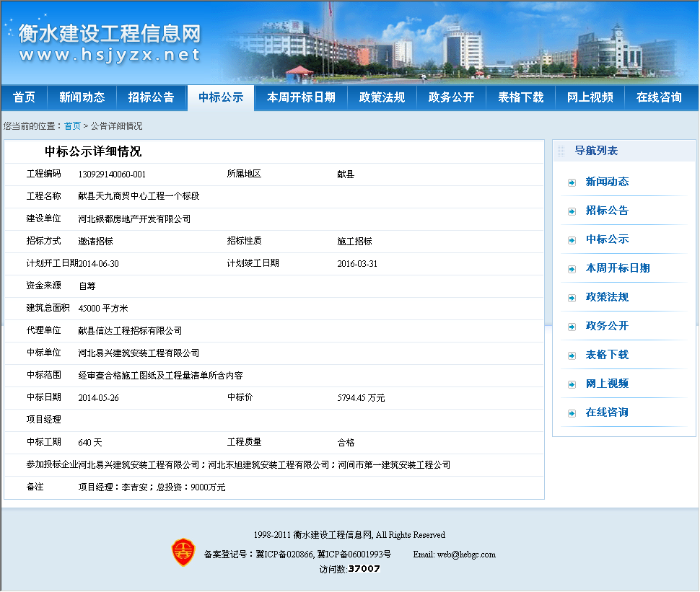Image resolution: width=700 pixels, height=592 pixels.
Task: Click funding source value 自筹
Action: point(87,286)
